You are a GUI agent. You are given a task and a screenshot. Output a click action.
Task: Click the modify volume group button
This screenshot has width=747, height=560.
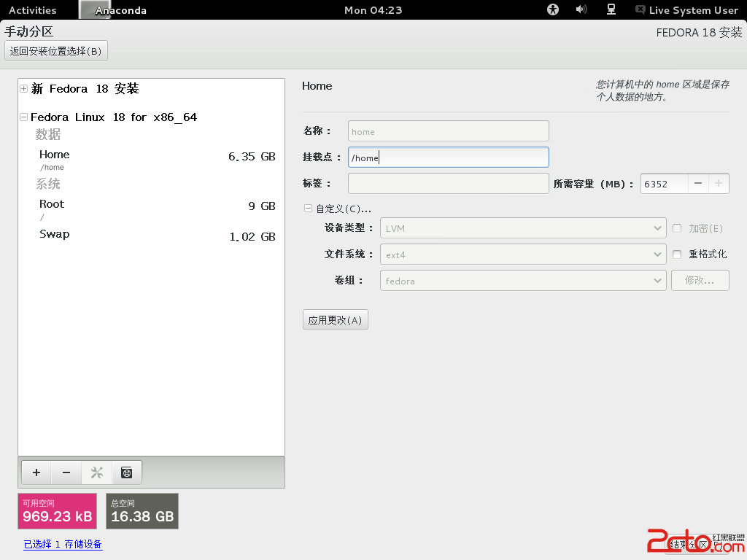pyautogui.click(x=700, y=281)
